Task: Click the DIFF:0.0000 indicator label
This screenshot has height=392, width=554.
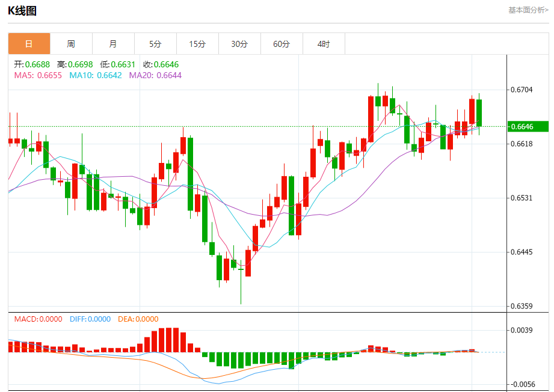Action: click(90, 319)
